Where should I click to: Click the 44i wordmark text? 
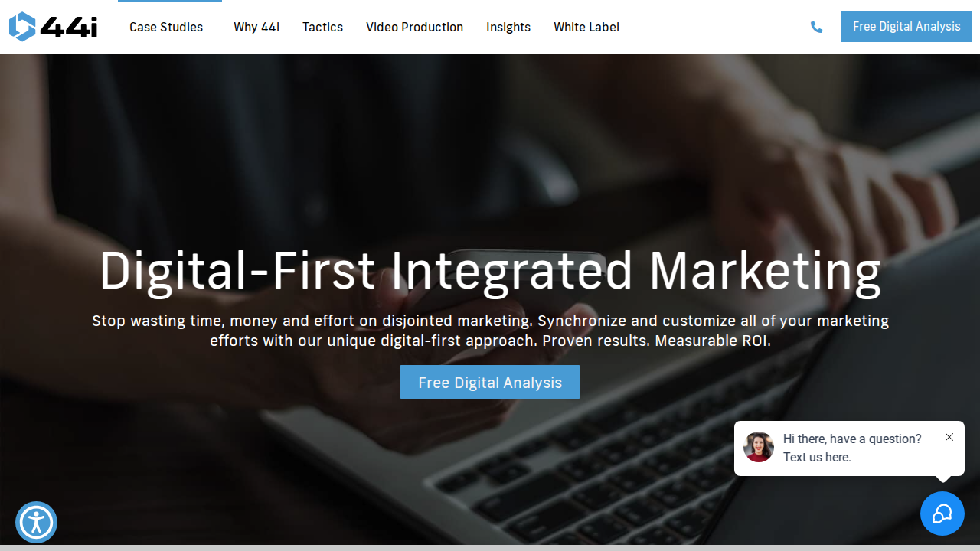[69, 27]
